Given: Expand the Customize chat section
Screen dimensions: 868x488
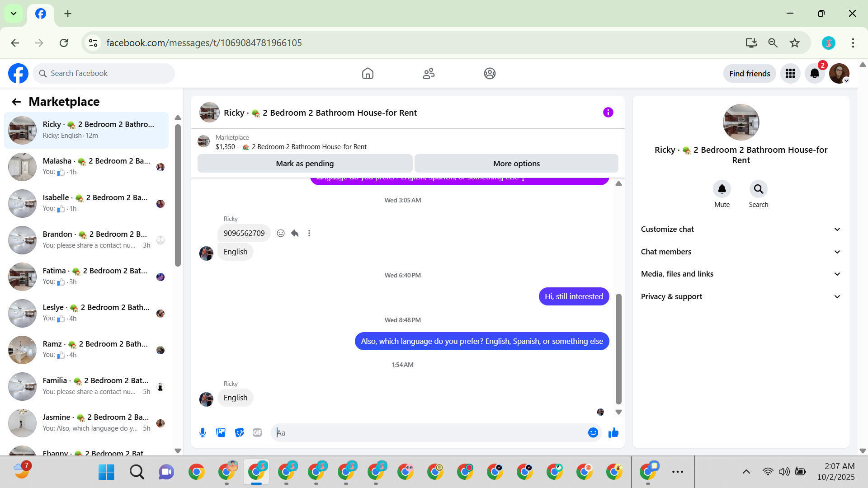Looking at the screenshot, I should tap(741, 229).
